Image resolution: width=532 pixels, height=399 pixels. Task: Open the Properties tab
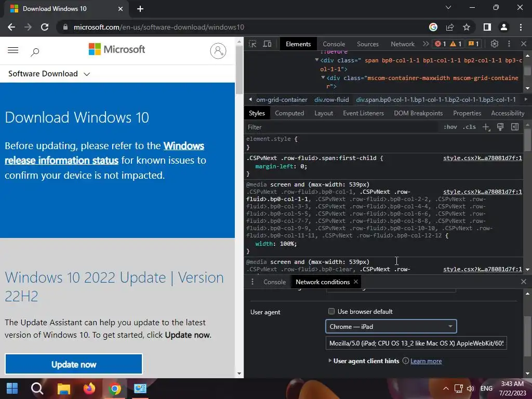(467, 113)
